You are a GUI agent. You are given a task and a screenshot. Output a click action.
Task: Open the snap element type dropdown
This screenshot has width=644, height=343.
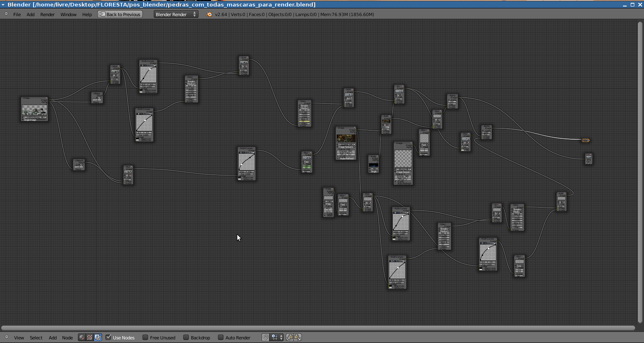(277, 337)
